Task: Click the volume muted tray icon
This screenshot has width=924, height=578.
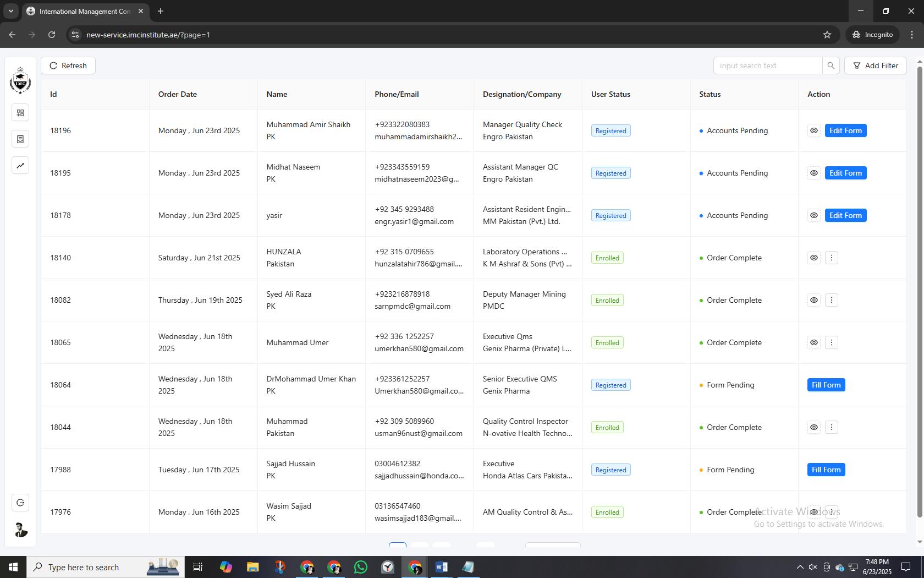Action: [x=813, y=567]
